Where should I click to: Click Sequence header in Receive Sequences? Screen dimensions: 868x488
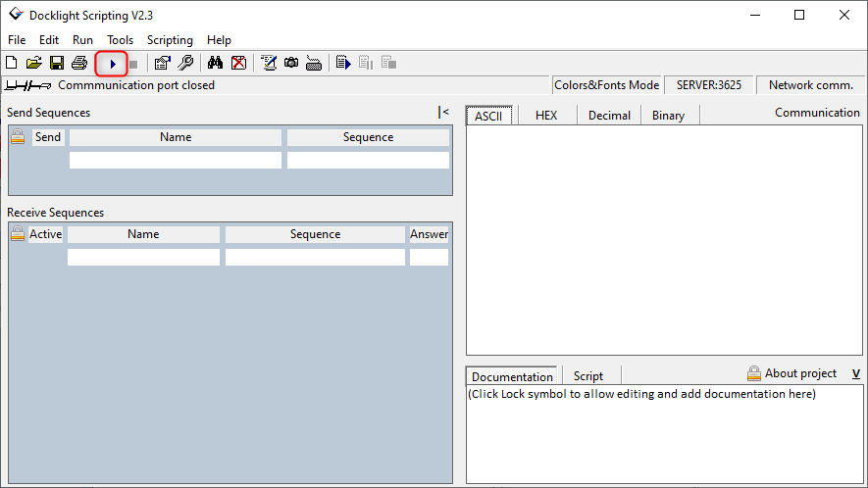(315, 234)
